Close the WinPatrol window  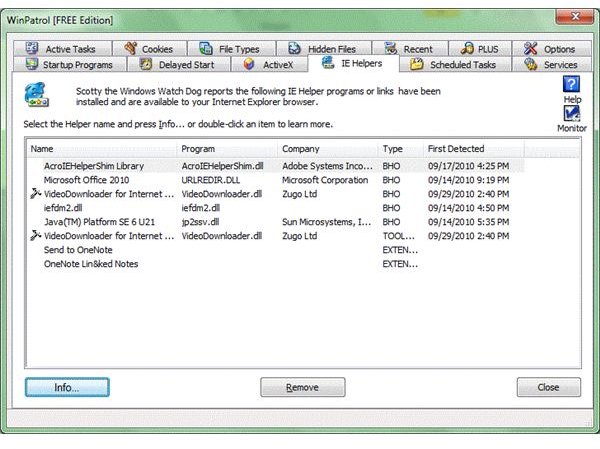pos(575,16)
